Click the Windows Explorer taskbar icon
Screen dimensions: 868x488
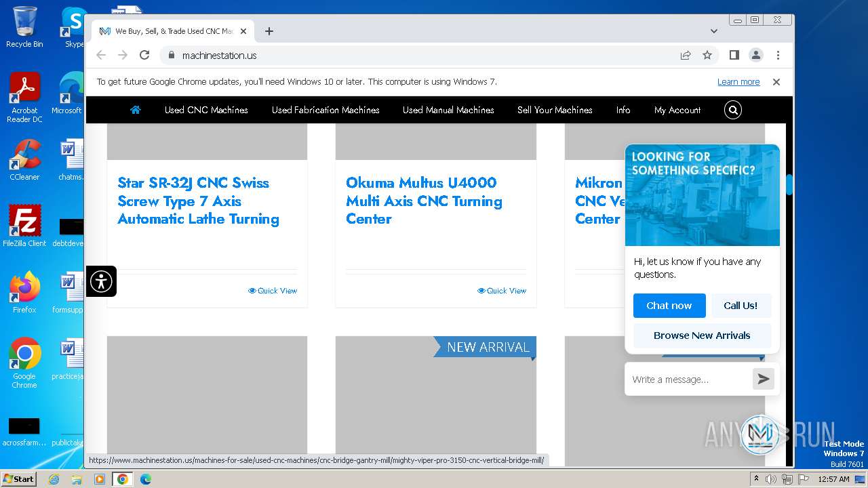click(77, 479)
